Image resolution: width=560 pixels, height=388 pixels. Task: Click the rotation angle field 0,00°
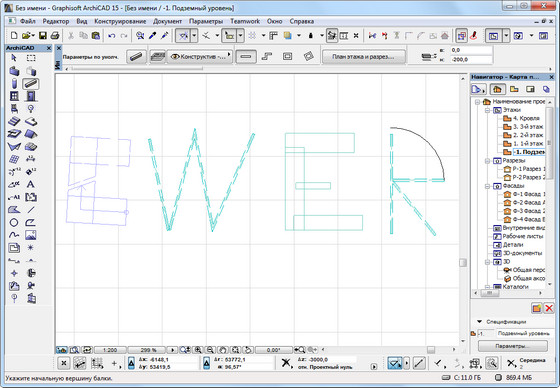tap(274, 350)
